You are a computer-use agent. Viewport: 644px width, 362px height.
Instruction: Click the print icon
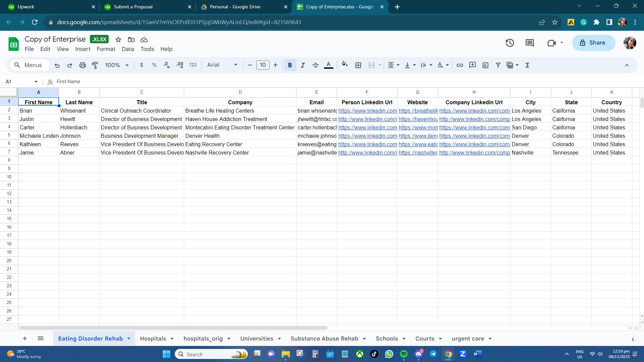pyautogui.click(x=83, y=65)
